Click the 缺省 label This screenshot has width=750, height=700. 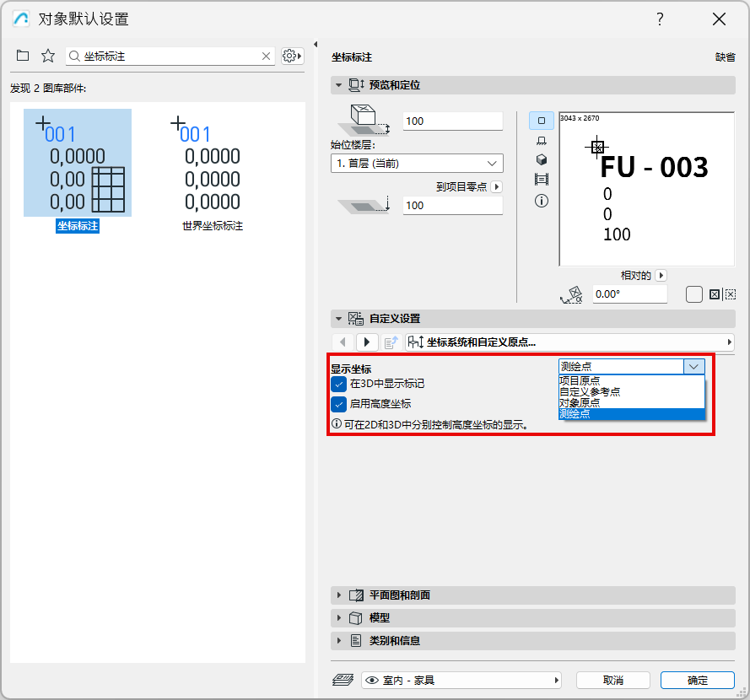point(725,57)
